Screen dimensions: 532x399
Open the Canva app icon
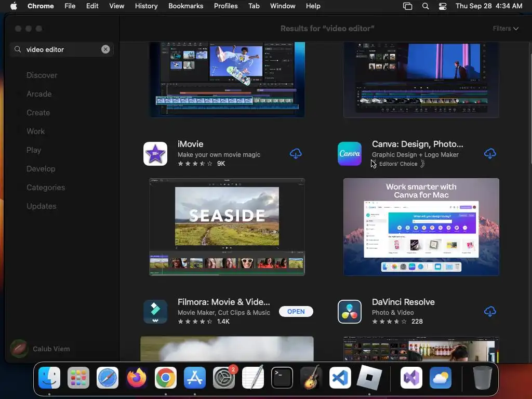pos(350,154)
